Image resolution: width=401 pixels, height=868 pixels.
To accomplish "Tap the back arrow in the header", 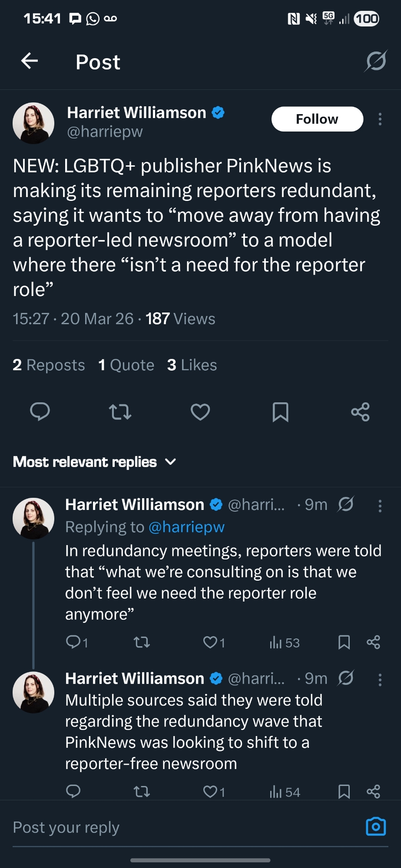I will pos(30,61).
